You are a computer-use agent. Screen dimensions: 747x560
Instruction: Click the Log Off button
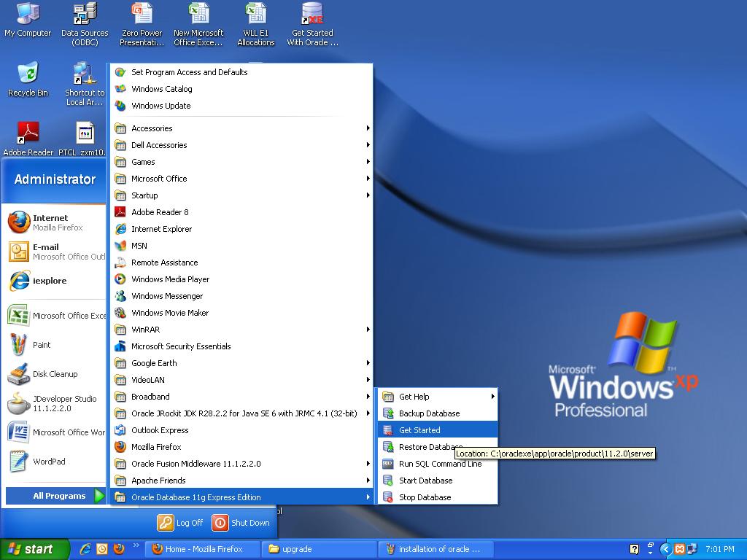[x=181, y=523]
